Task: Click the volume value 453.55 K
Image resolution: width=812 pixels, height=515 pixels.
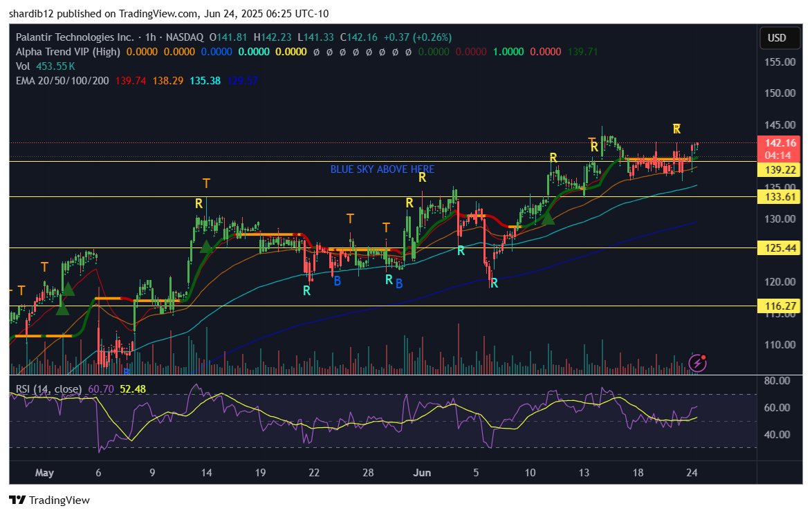Action: (x=55, y=66)
